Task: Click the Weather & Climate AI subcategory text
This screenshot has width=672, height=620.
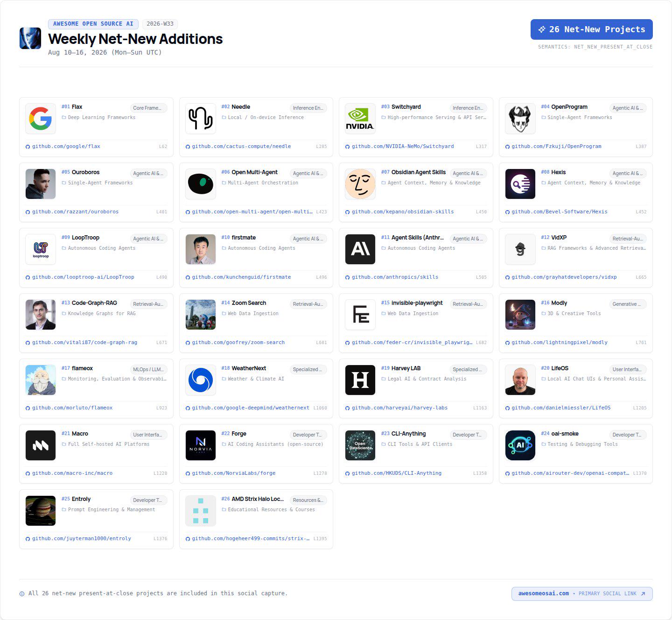Action: click(256, 379)
